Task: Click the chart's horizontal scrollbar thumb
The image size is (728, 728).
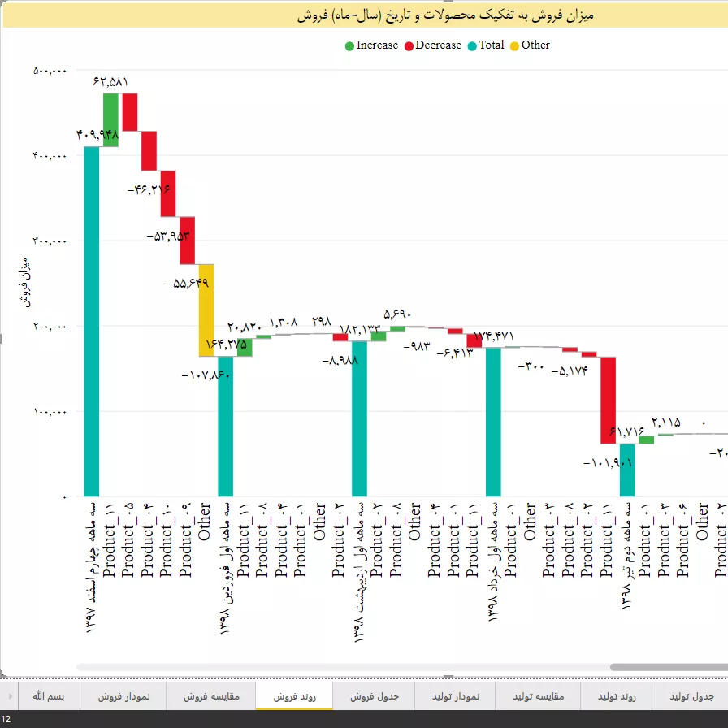Action: (x=668, y=667)
